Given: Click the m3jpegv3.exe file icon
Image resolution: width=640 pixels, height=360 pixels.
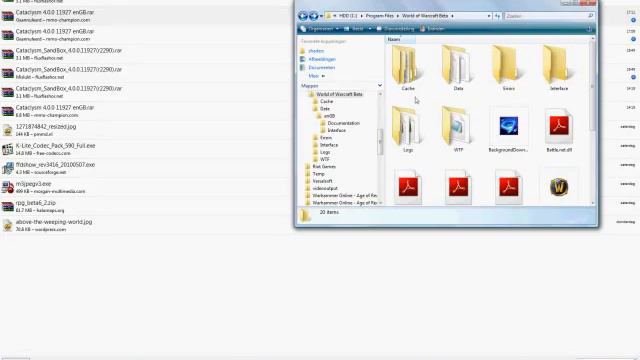Looking at the screenshot, I should (7, 187).
